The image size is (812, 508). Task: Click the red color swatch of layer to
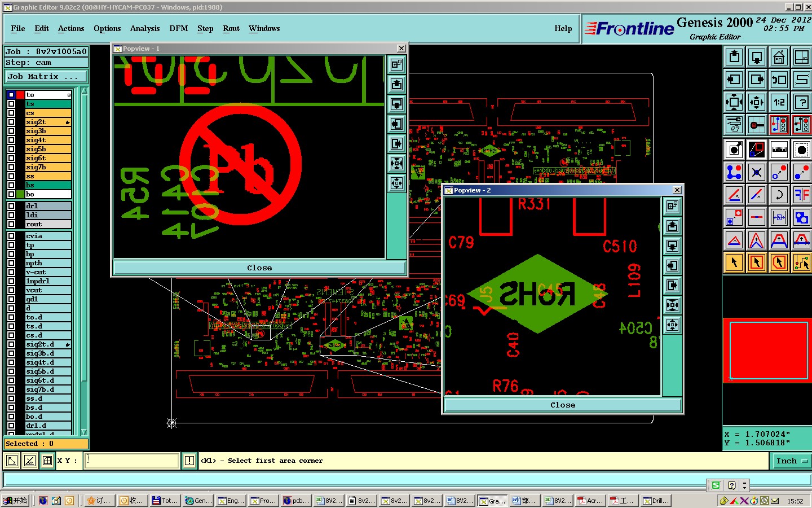(20, 95)
